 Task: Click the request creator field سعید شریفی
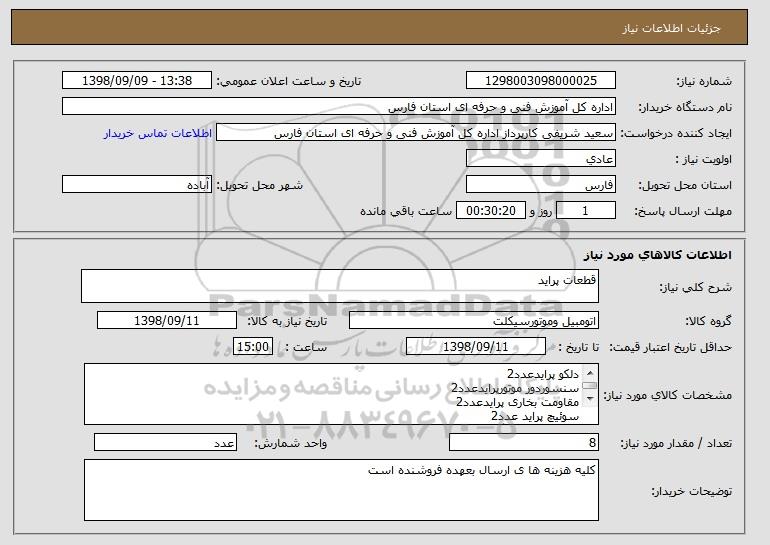[x=416, y=133]
